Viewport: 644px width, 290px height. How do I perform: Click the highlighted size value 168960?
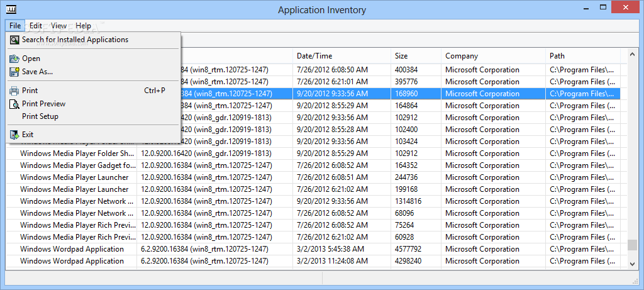pyautogui.click(x=406, y=94)
